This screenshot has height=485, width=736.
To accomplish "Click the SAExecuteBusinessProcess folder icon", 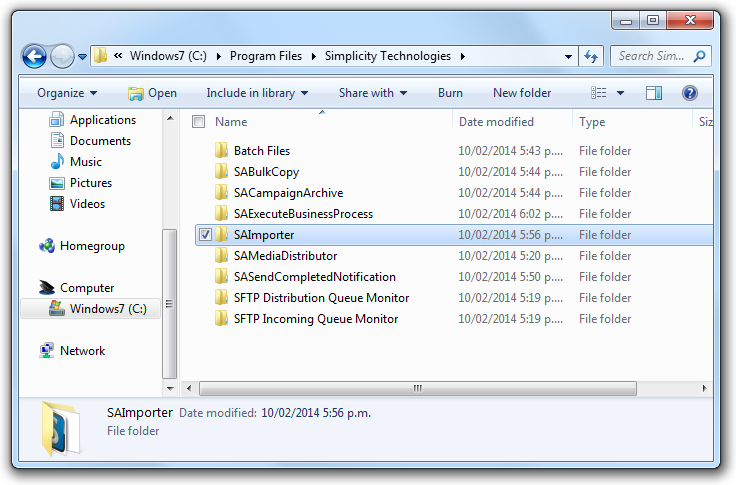I will coord(221,213).
